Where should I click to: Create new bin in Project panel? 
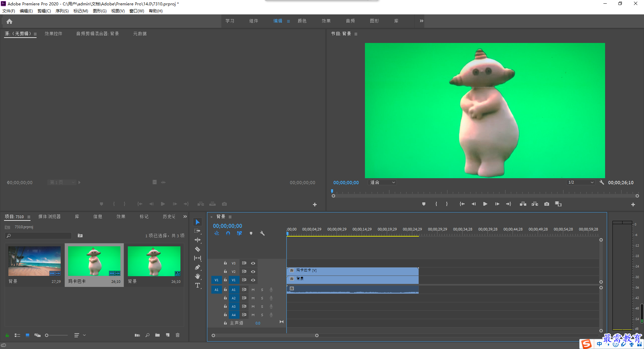click(x=157, y=335)
